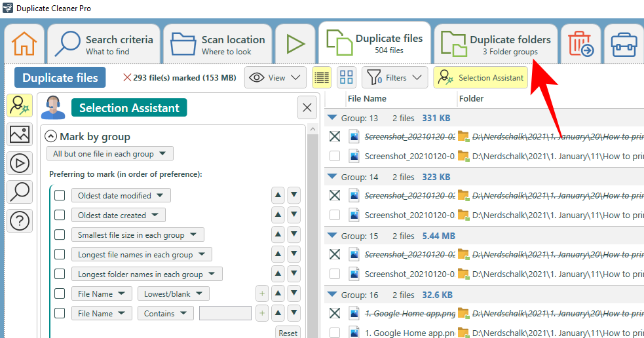Expand the Filters dropdown
Image resolution: width=644 pixels, height=338 pixels.
[x=395, y=77]
